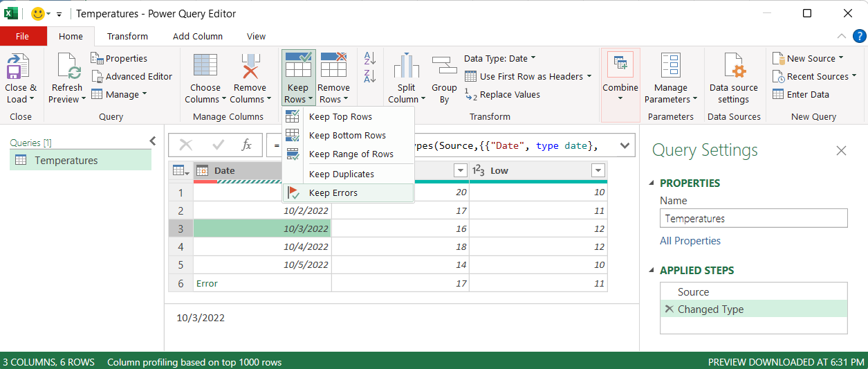Switch to the View tab
Screen dimensions: 868x369
[x=256, y=36]
